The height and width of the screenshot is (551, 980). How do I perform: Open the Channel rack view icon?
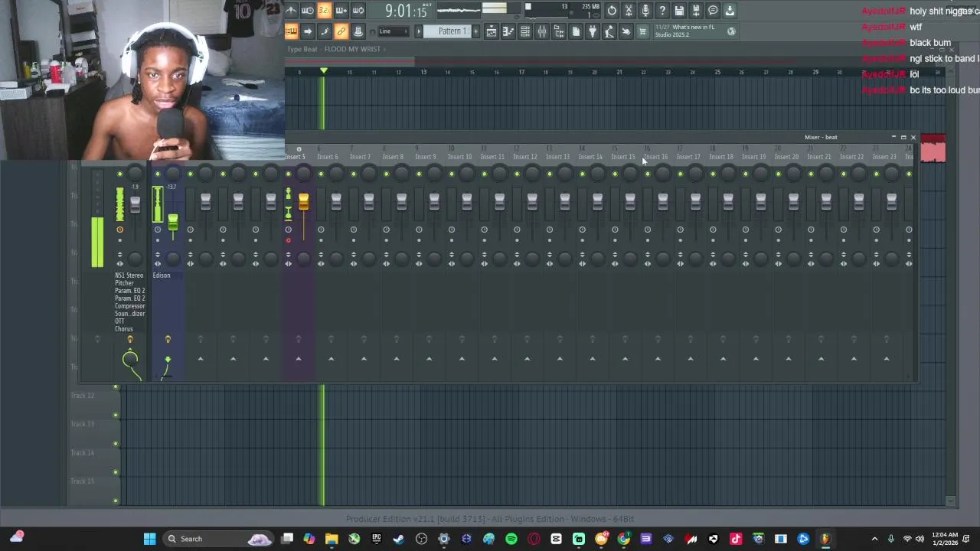[525, 31]
